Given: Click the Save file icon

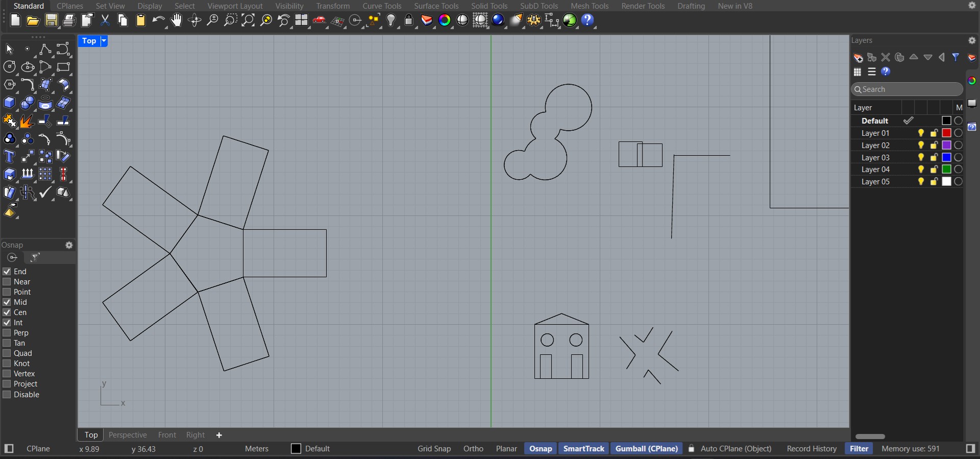Looking at the screenshot, I should coord(51,20).
